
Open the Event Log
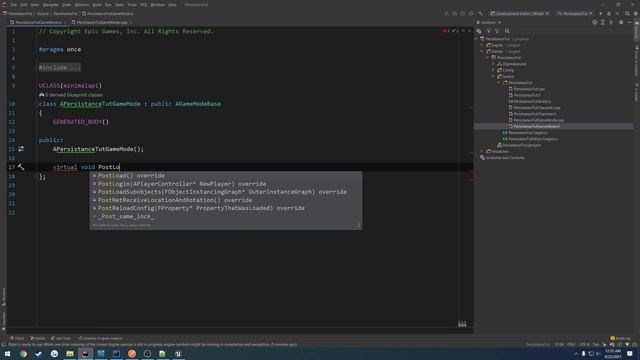620,338
